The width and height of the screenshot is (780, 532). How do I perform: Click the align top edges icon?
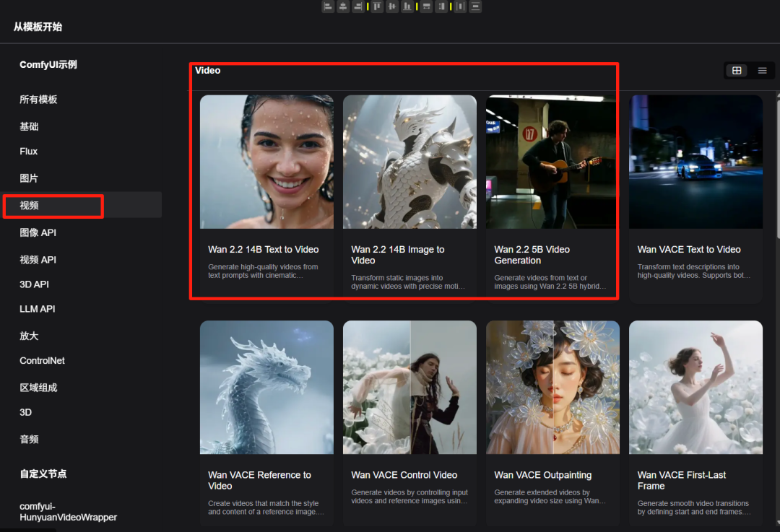[x=377, y=6]
